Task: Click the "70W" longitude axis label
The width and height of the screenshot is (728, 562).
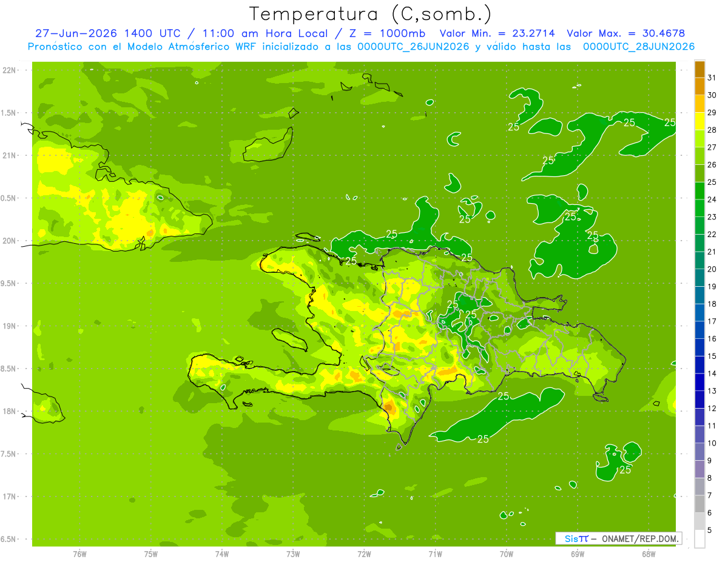Action: pyautogui.click(x=506, y=554)
